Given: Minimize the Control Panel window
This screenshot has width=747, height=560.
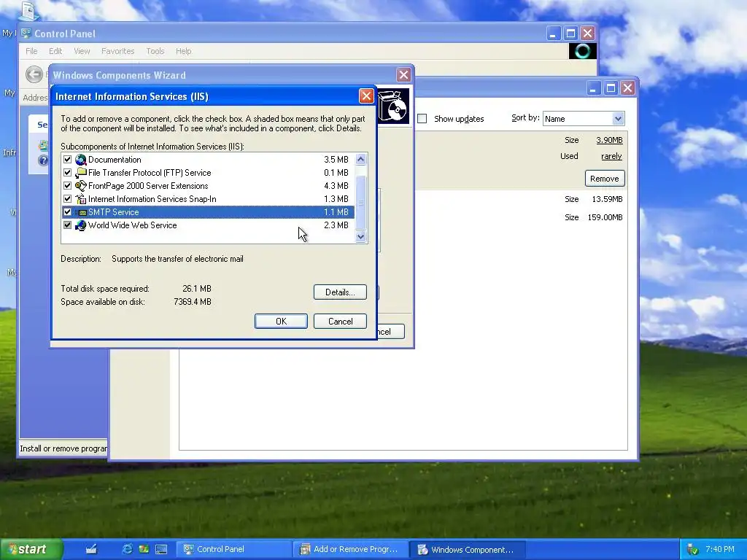Looking at the screenshot, I should [x=553, y=34].
